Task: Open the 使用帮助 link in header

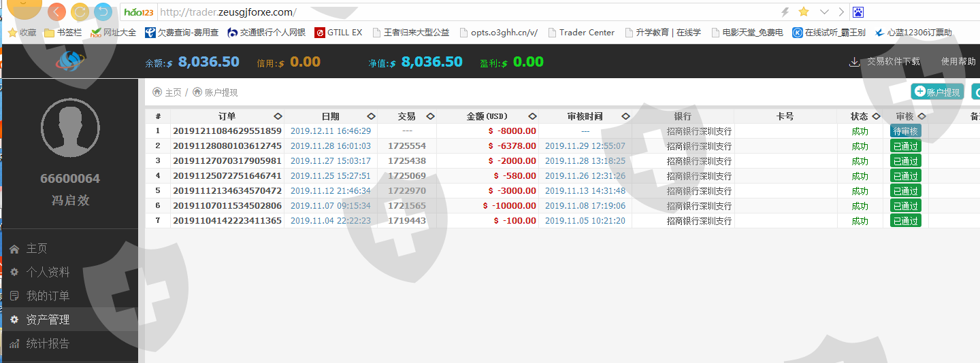Action: point(958,61)
